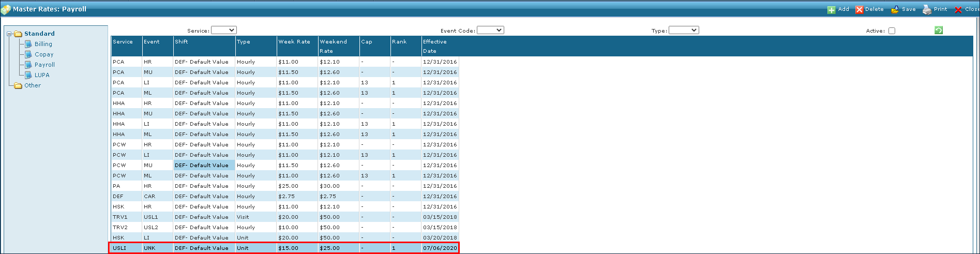The height and width of the screenshot is (254, 980).
Task: Click the red Delete icon
Action: click(859, 10)
